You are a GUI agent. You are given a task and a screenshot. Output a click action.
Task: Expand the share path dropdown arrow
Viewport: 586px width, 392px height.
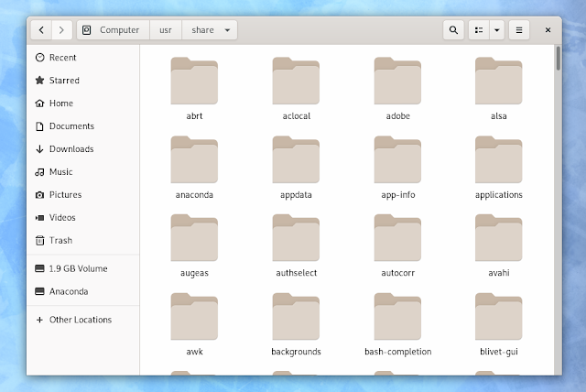(x=227, y=30)
